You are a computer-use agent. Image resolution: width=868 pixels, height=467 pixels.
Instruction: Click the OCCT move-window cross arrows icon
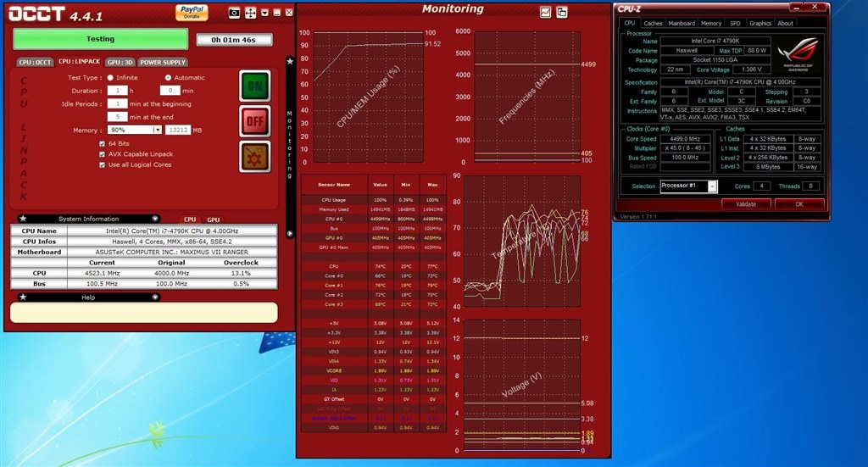[x=250, y=13]
